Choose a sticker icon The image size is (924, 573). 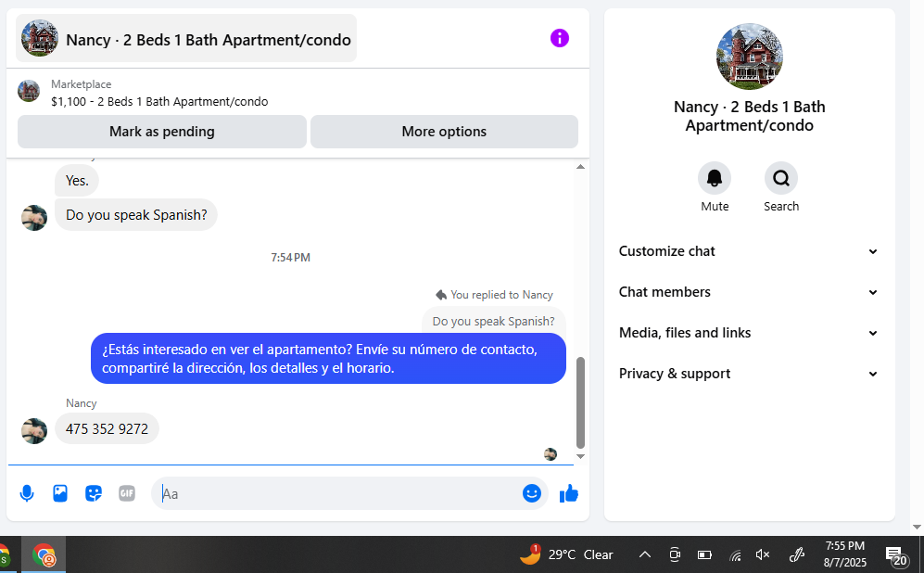[x=94, y=493]
